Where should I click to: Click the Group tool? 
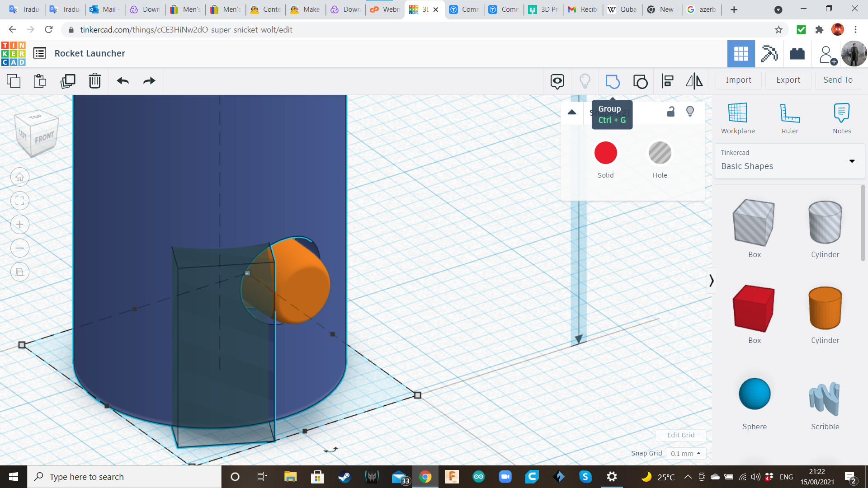[613, 81]
